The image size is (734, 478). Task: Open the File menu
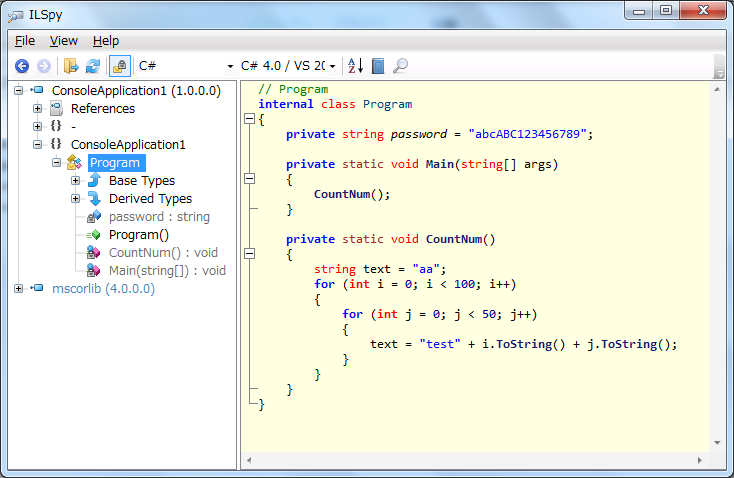(25, 41)
